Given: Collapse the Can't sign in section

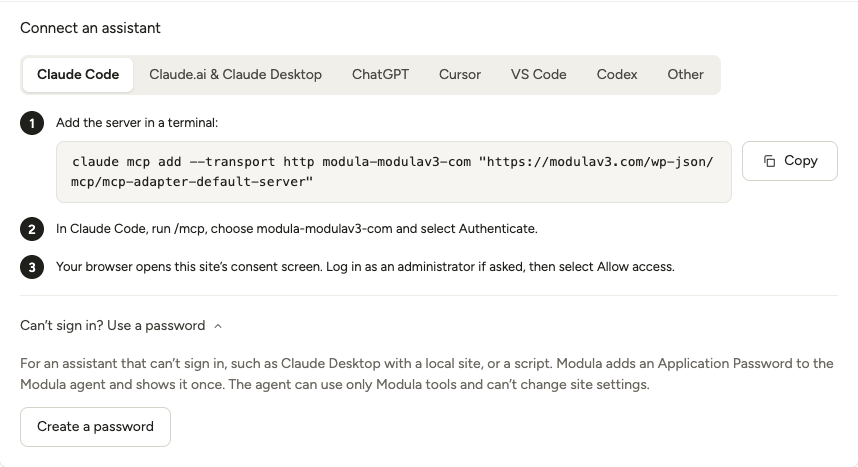Looking at the screenshot, I should tap(121, 326).
